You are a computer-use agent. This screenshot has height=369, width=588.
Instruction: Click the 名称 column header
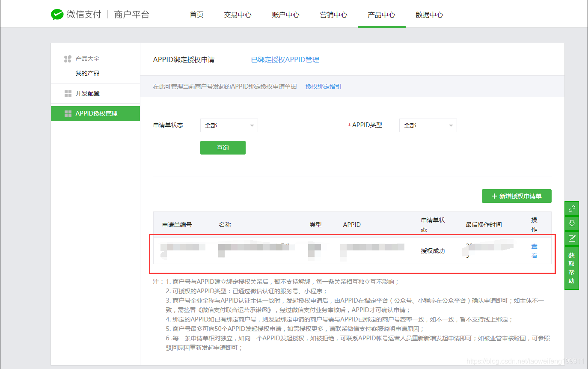click(225, 225)
